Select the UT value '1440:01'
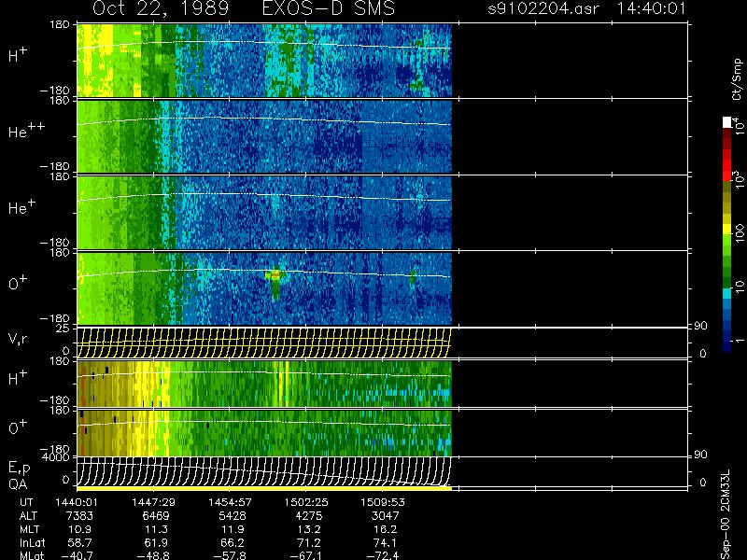The image size is (747, 560). coord(77,502)
